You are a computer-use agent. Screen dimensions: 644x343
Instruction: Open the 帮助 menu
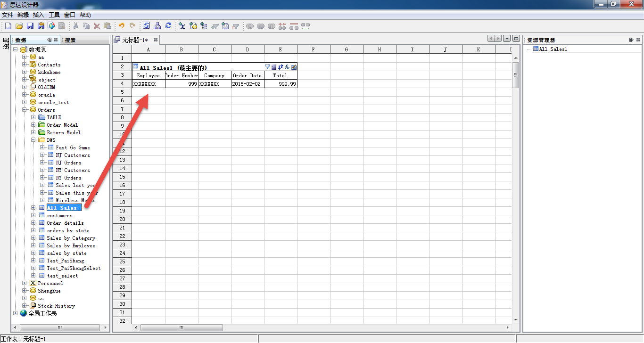point(85,15)
